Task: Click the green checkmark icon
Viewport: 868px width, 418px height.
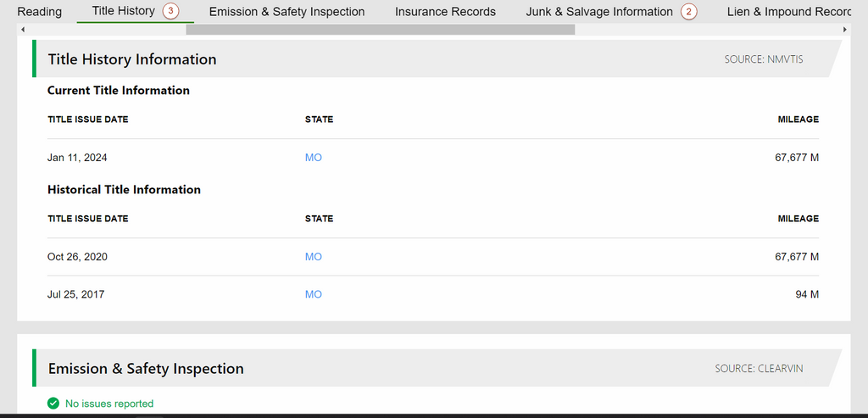Action: tap(53, 404)
